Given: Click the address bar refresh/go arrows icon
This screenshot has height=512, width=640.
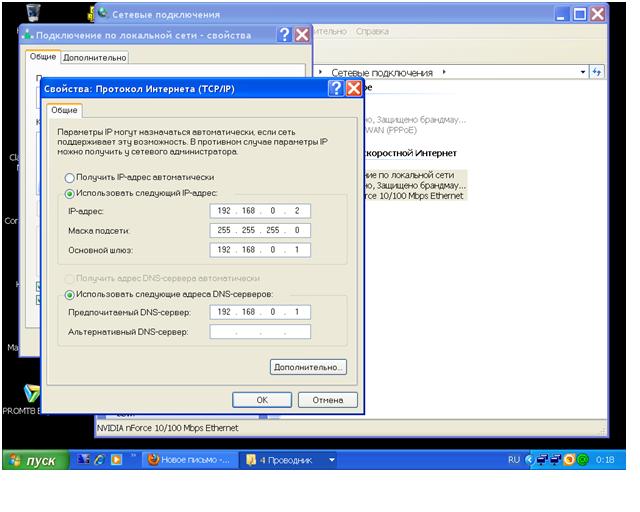Looking at the screenshot, I should click(x=598, y=72).
